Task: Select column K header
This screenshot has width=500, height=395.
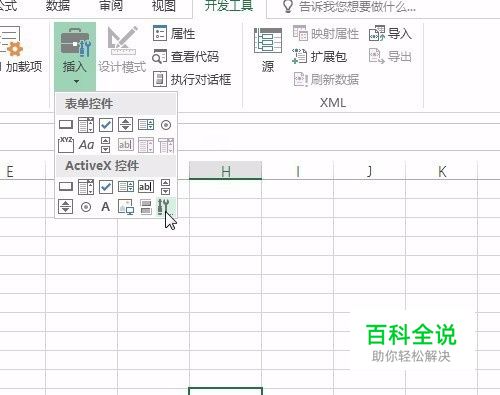Action: [x=442, y=171]
